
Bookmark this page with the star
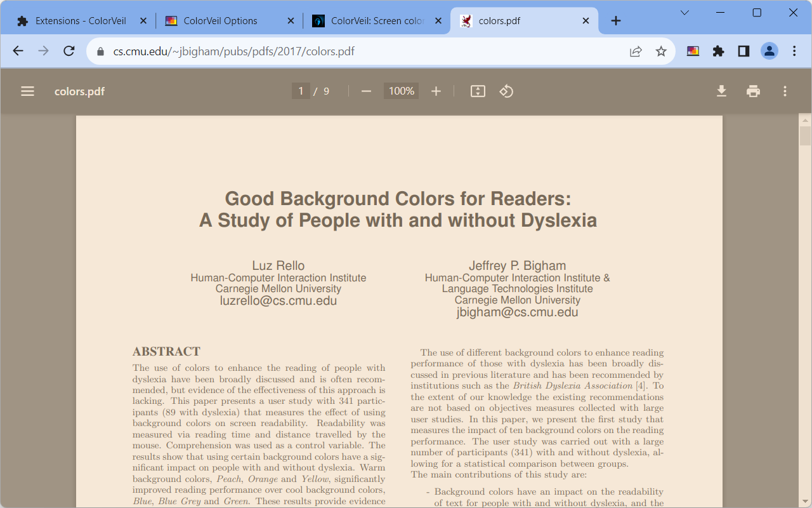tap(661, 51)
